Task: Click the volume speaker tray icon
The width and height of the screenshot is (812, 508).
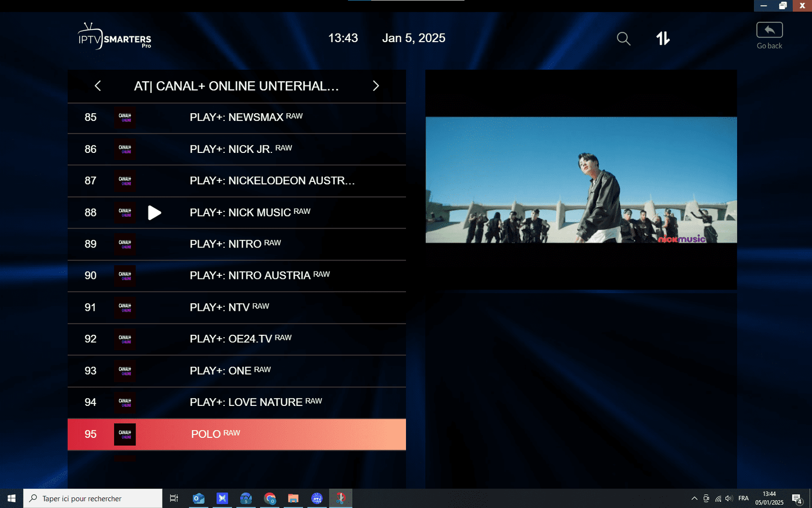Action: pyautogui.click(x=729, y=498)
